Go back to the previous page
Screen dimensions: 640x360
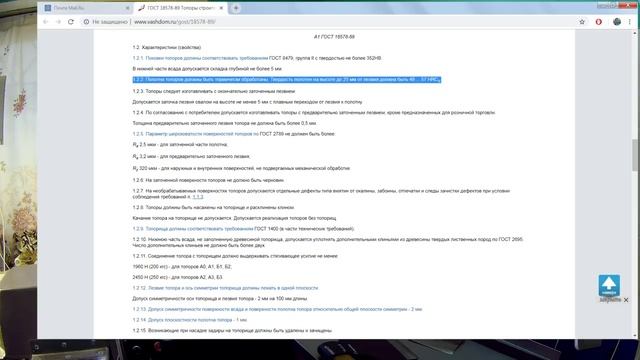(x=45, y=22)
